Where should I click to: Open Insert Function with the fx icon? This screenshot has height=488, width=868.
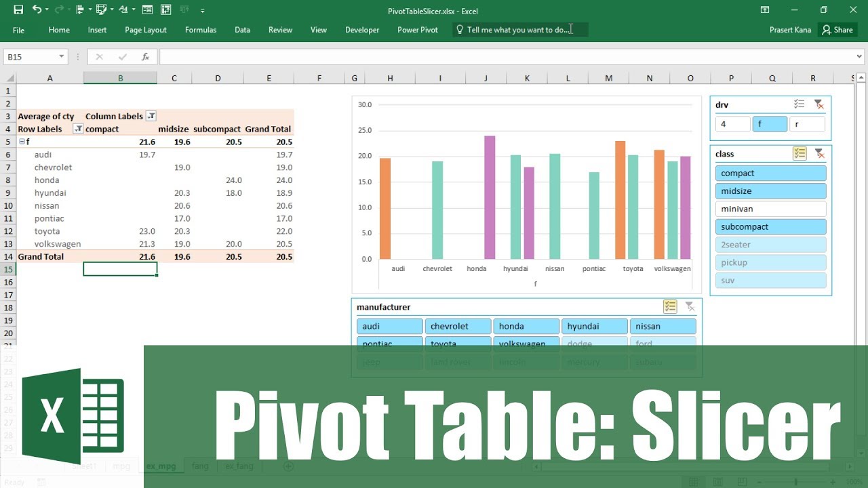(x=145, y=57)
